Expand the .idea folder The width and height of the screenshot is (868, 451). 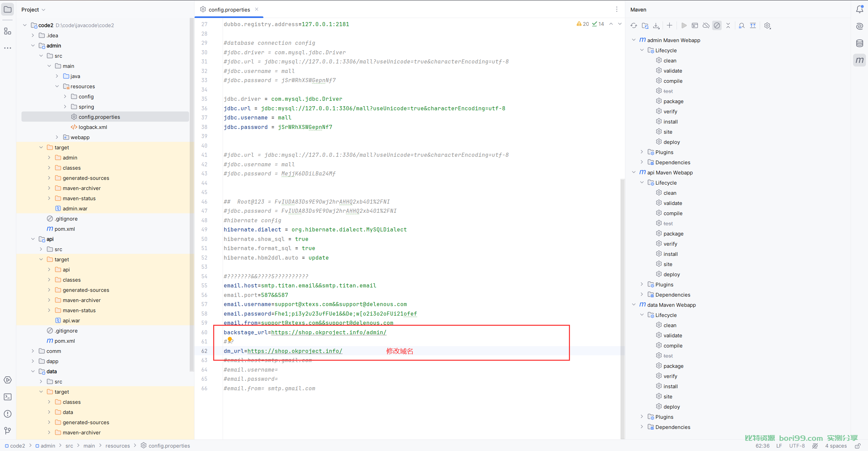(x=33, y=35)
